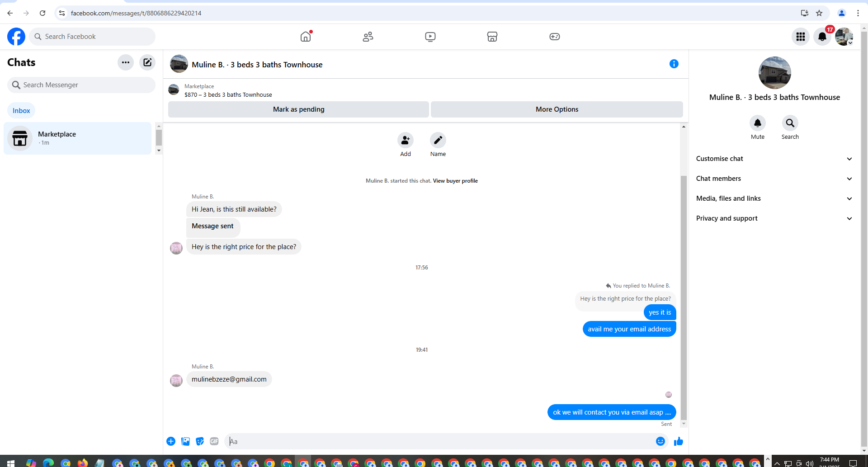
Task: Open the $870 townhouse listing link
Action: coord(228,95)
